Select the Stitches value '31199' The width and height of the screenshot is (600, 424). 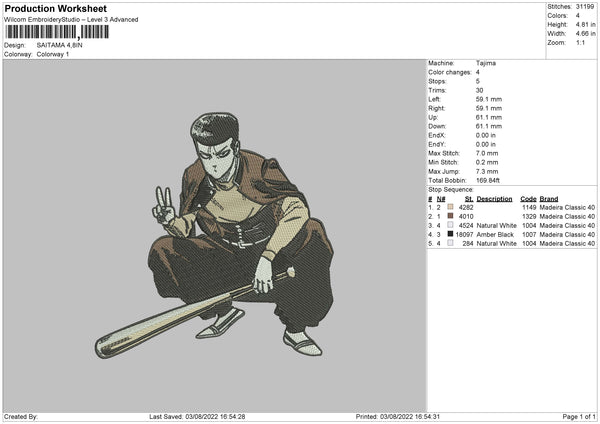coord(585,7)
